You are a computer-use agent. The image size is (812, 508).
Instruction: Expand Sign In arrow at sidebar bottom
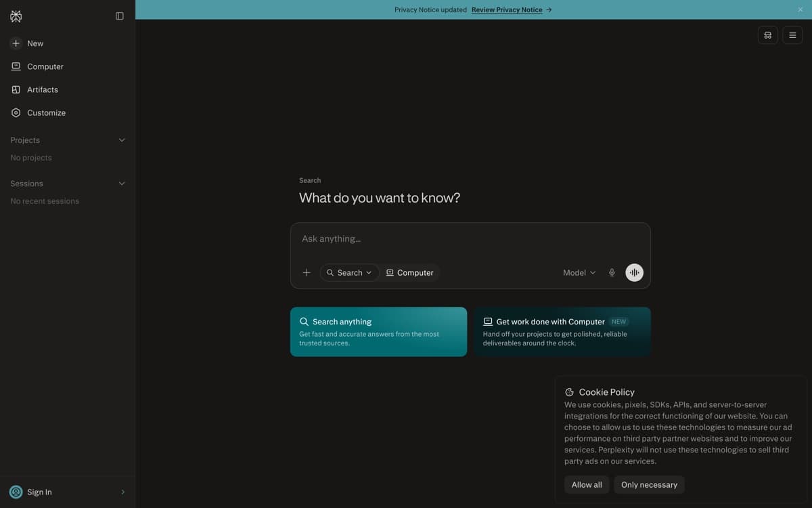(x=122, y=492)
